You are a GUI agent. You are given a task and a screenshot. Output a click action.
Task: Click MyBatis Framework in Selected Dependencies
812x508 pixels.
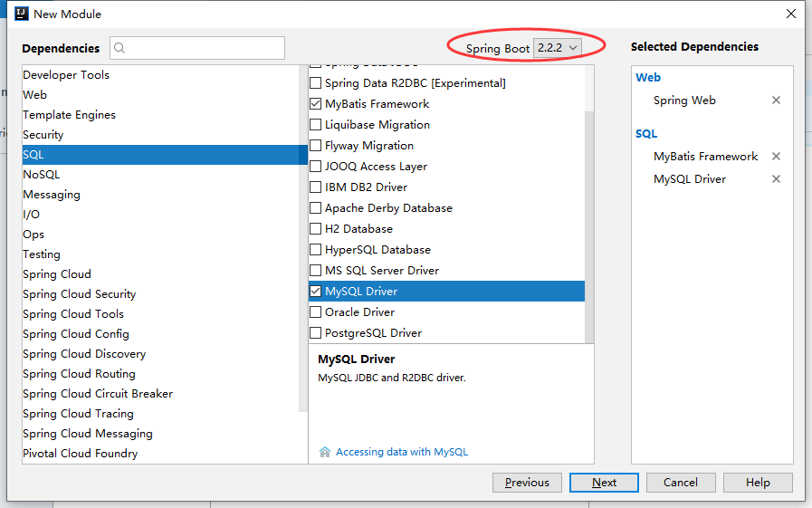coord(705,157)
